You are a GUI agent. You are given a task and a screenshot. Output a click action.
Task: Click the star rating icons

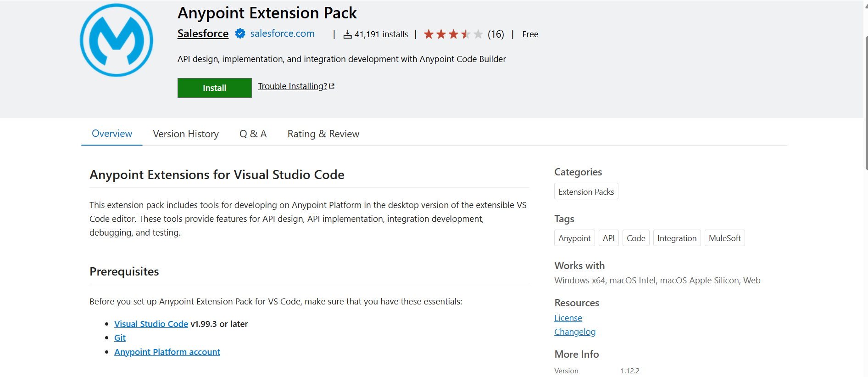pos(453,34)
